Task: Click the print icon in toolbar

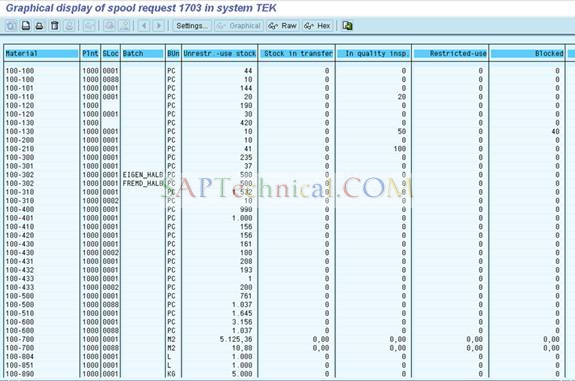Action: pos(40,26)
